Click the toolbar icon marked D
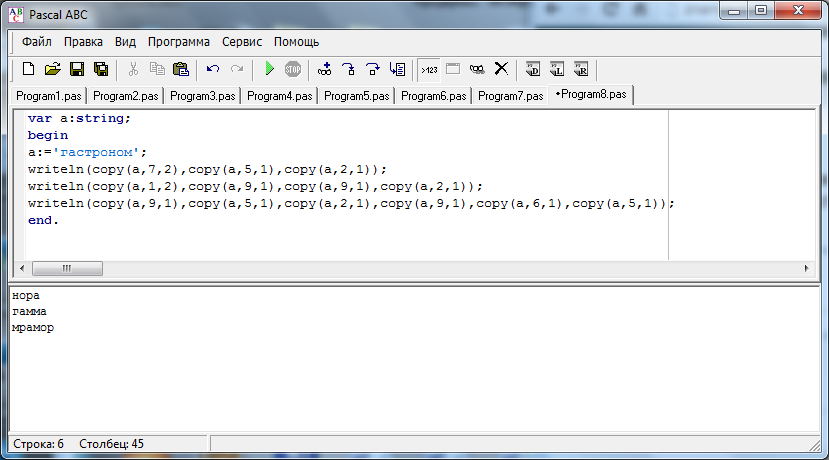This screenshot has height=460, width=829. (x=533, y=69)
